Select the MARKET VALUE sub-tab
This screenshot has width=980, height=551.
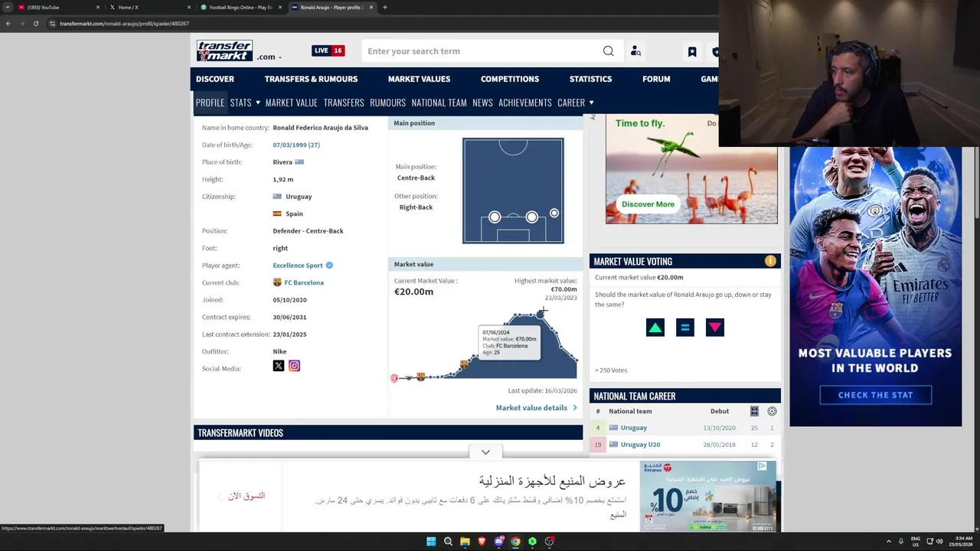click(x=292, y=103)
